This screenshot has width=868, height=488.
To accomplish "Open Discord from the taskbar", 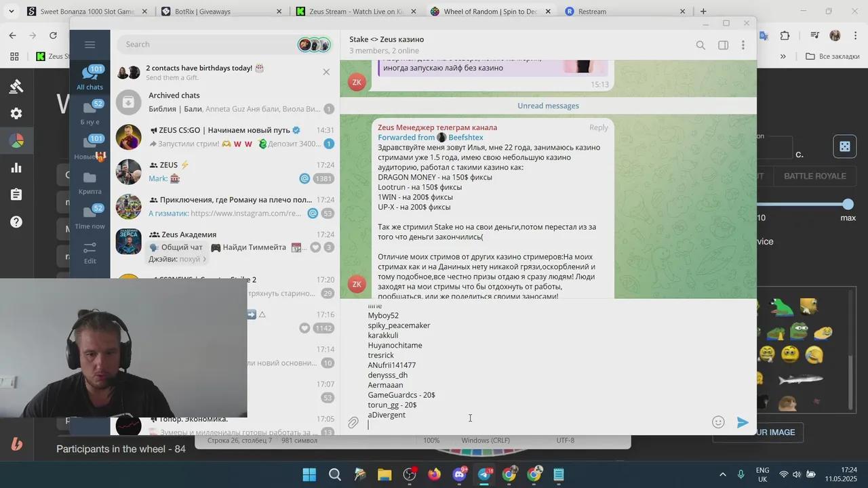I will 460,474.
